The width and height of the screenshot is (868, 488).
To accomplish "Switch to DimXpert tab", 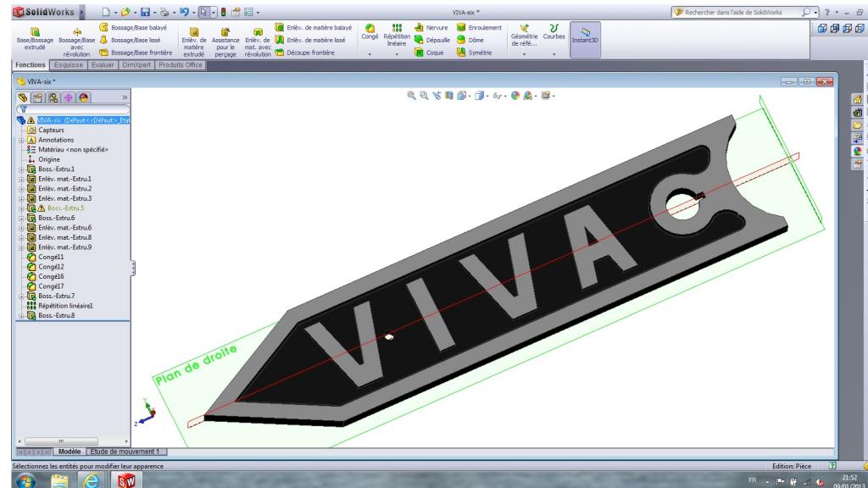I will 136,64.
